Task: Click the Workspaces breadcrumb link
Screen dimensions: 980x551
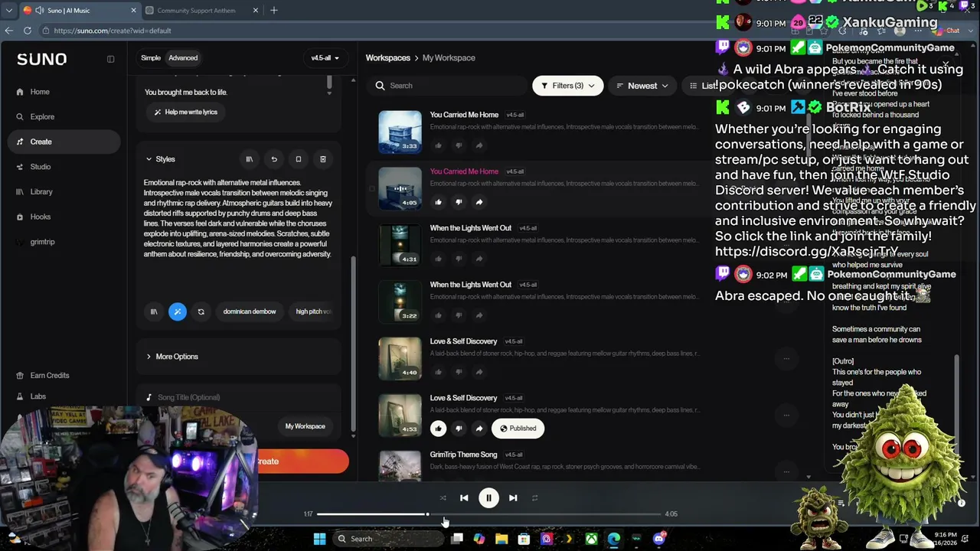Action: click(x=388, y=58)
